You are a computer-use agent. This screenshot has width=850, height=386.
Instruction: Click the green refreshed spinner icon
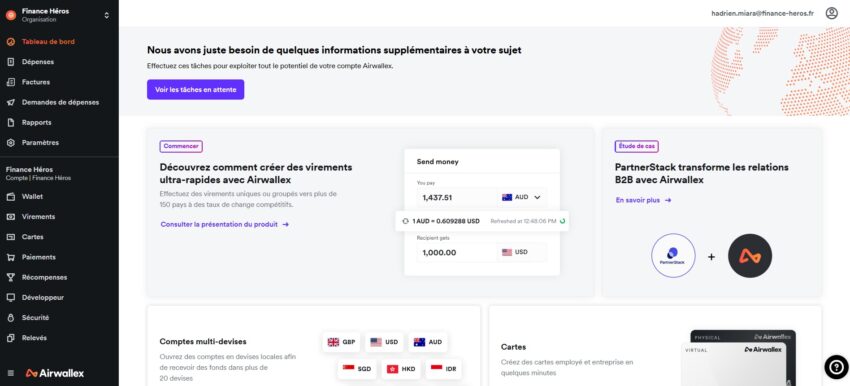coord(562,221)
